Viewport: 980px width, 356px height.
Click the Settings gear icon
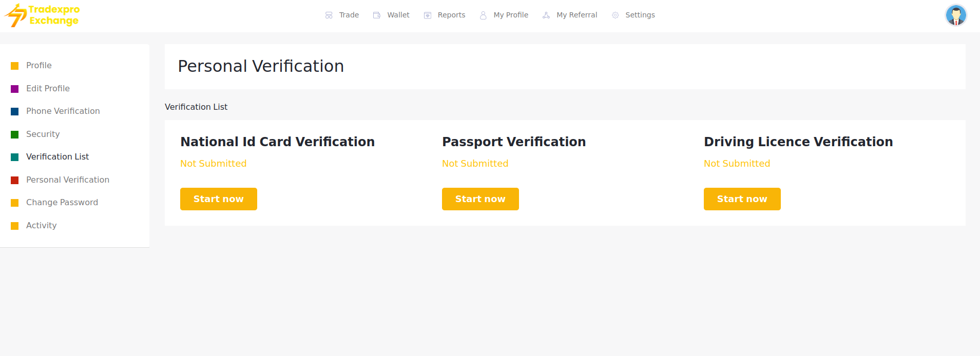pyautogui.click(x=616, y=15)
